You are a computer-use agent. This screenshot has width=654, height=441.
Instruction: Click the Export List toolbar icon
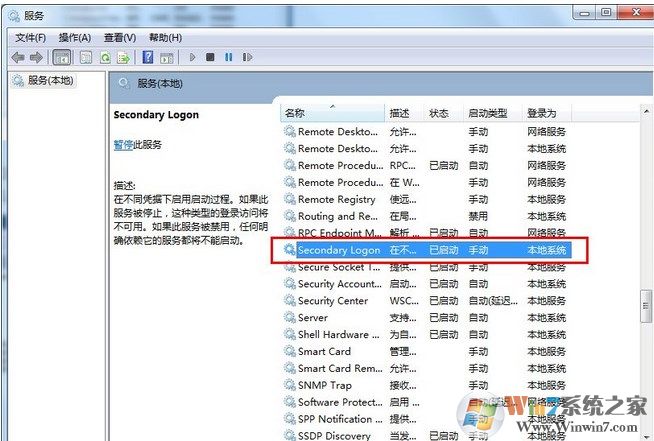point(123,57)
